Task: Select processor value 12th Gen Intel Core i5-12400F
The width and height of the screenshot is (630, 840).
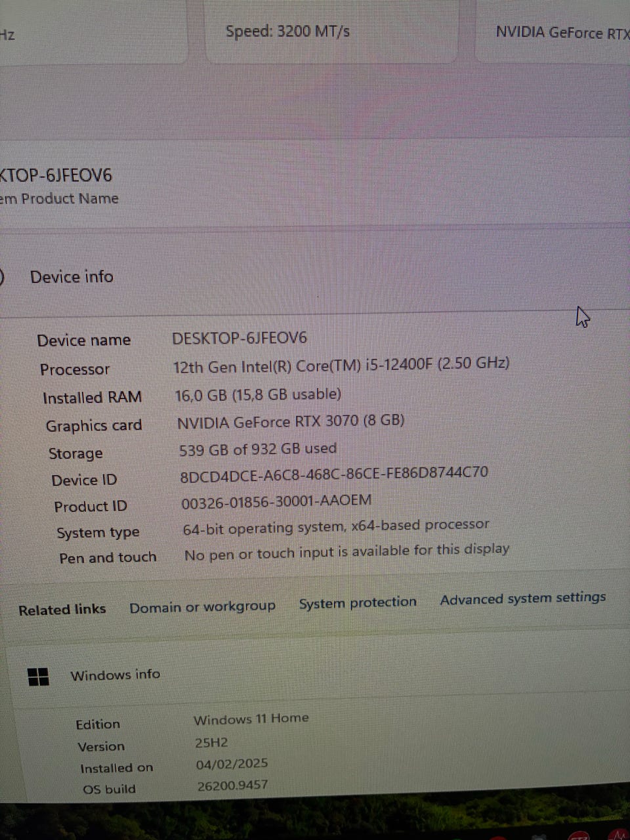Action: 341,366
